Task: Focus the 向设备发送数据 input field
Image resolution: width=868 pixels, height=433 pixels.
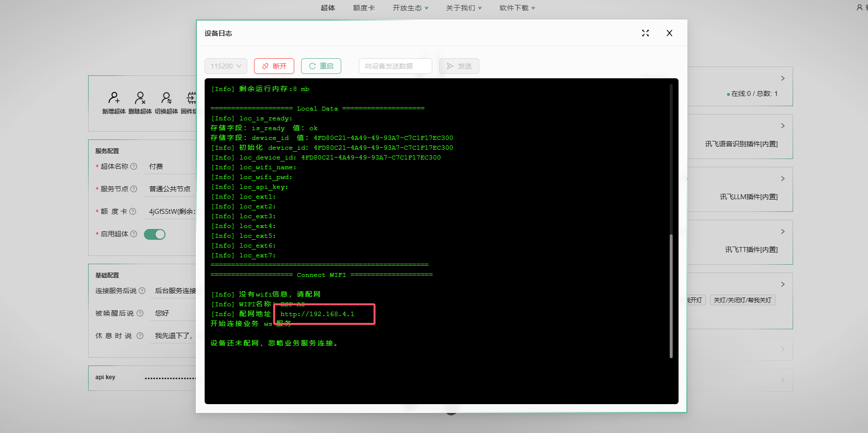Action: coord(395,66)
